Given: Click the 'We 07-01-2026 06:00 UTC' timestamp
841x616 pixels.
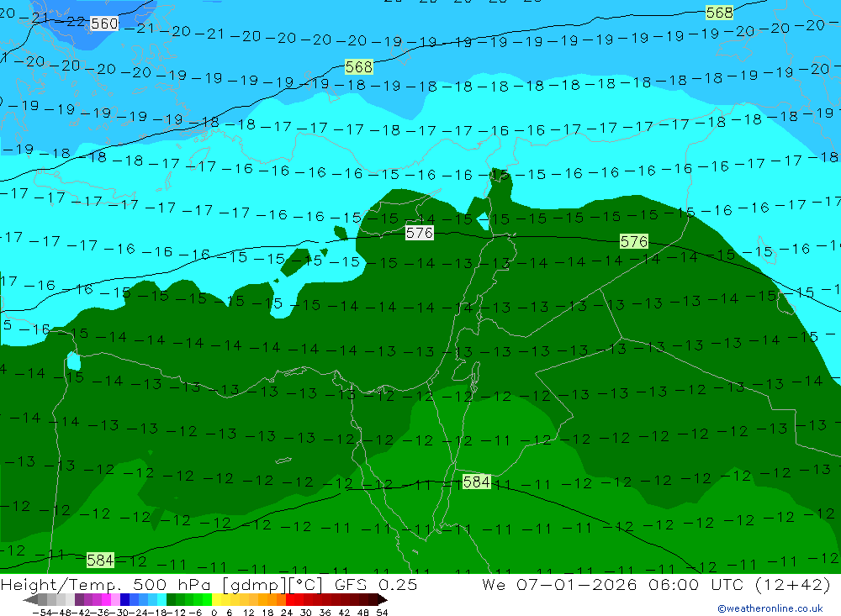Looking at the screenshot, I should tap(615, 584).
